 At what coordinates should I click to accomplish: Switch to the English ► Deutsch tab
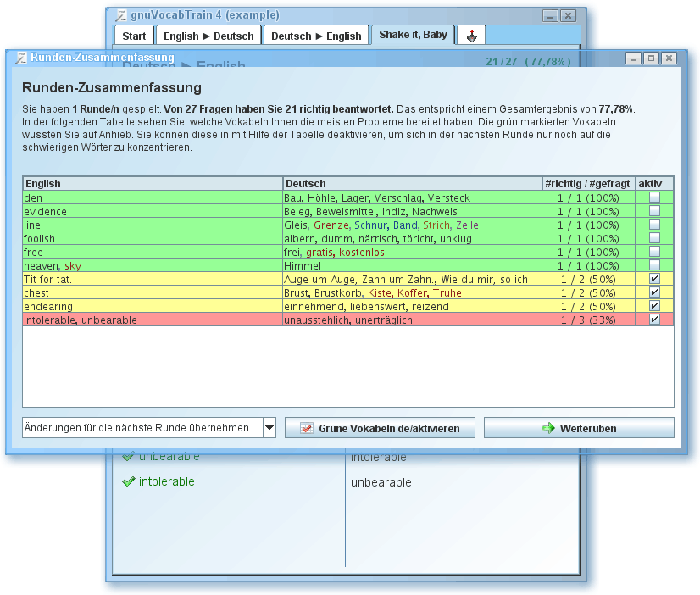pyautogui.click(x=208, y=36)
